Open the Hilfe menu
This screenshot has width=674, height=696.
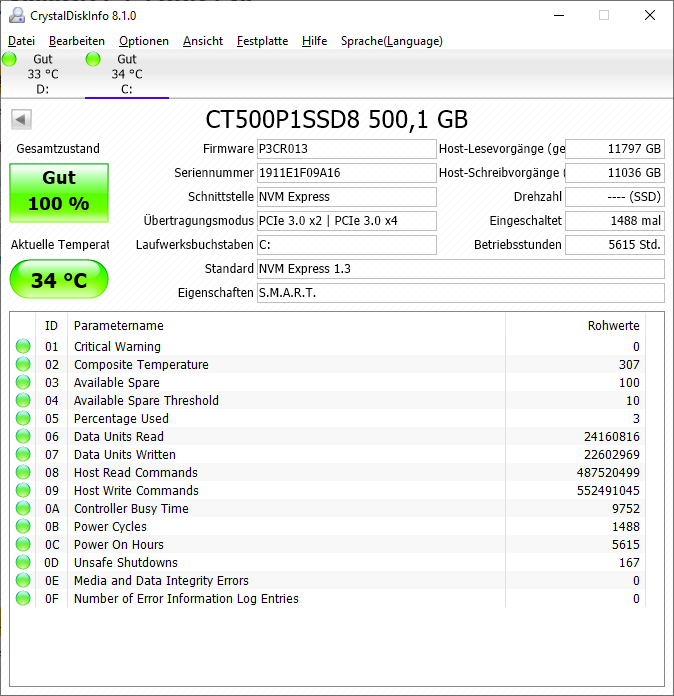pyautogui.click(x=314, y=41)
